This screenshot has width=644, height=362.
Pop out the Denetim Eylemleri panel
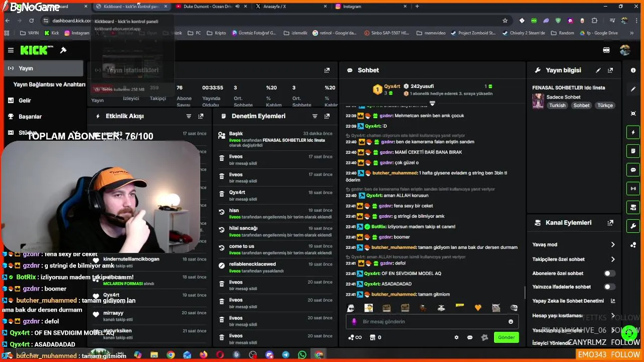click(x=327, y=116)
